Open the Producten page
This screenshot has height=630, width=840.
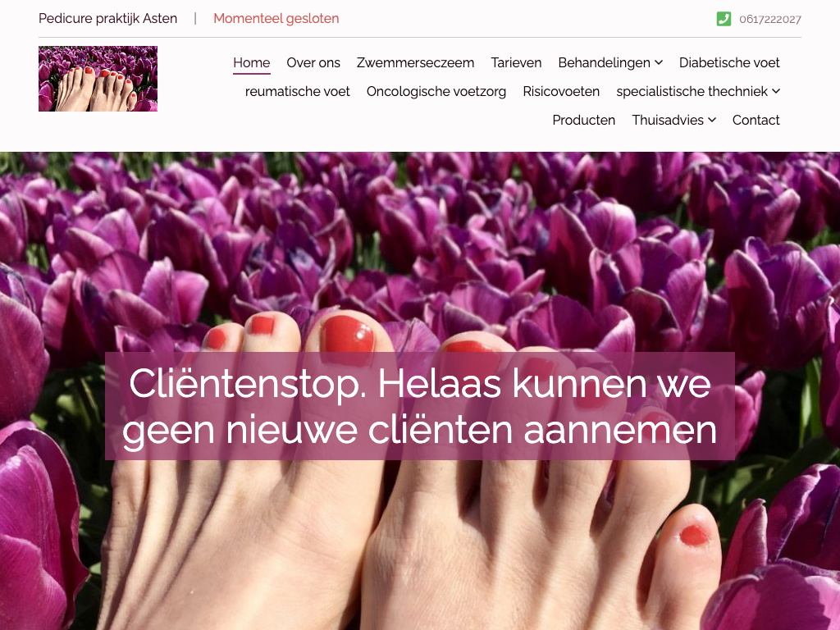(x=584, y=120)
